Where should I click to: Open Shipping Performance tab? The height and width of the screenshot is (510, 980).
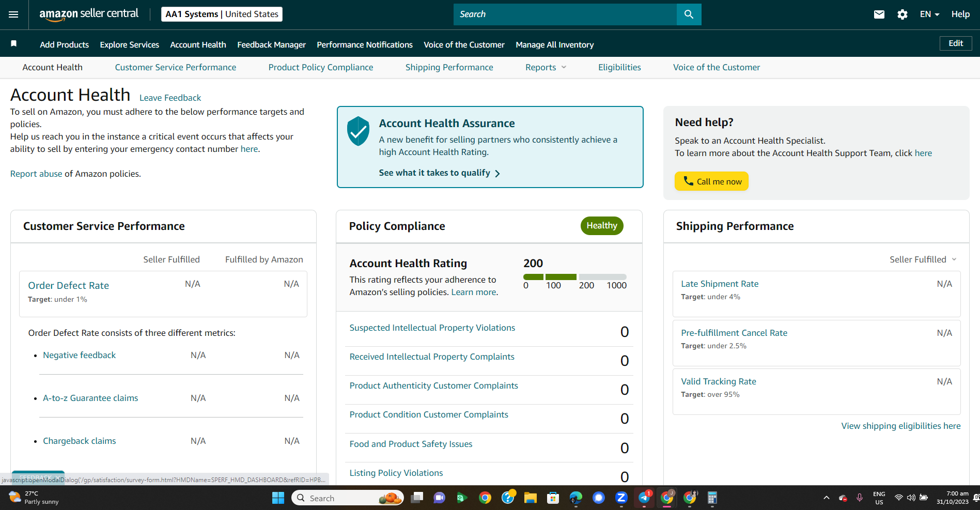coord(449,67)
